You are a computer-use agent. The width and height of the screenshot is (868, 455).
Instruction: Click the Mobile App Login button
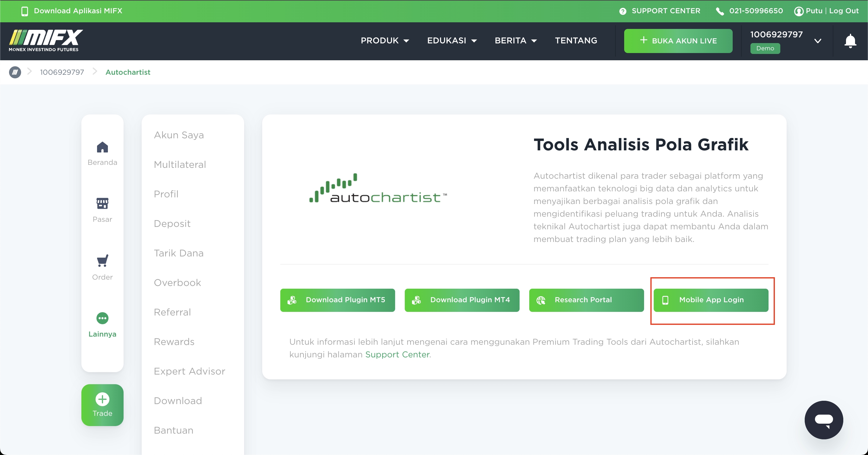tap(711, 300)
